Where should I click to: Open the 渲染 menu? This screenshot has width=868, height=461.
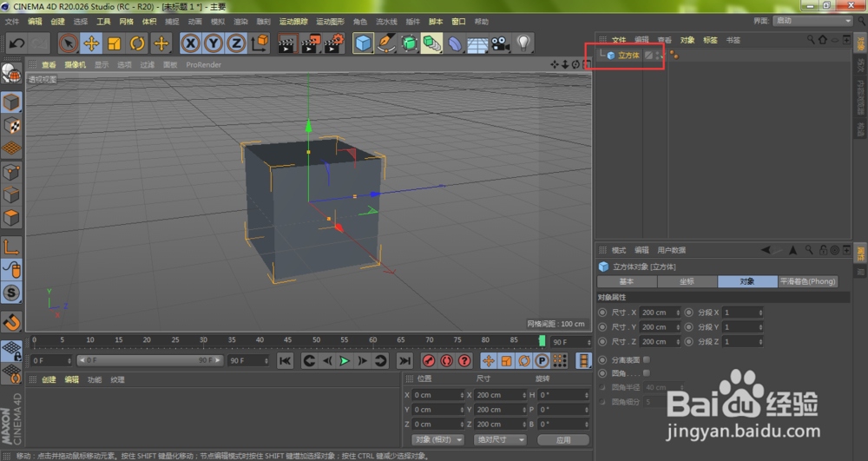tap(240, 22)
